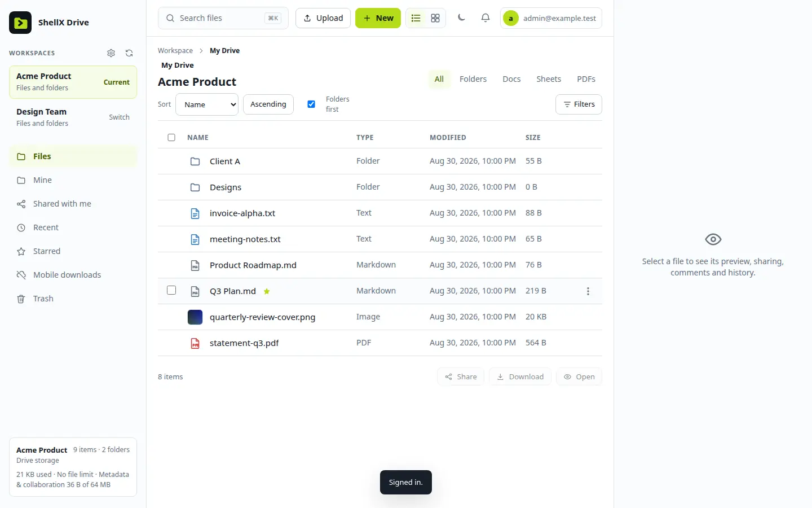Open the Sort by Name dropdown

pos(207,104)
